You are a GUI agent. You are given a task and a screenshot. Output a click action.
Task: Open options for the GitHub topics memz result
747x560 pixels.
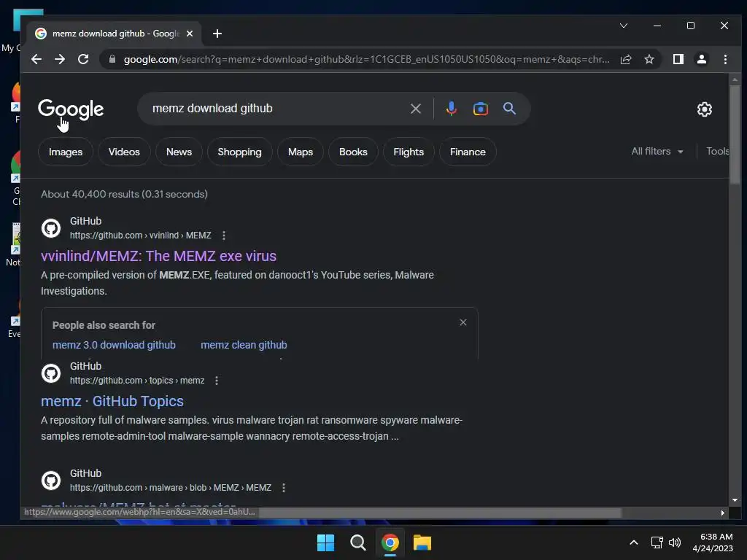tap(217, 381)
